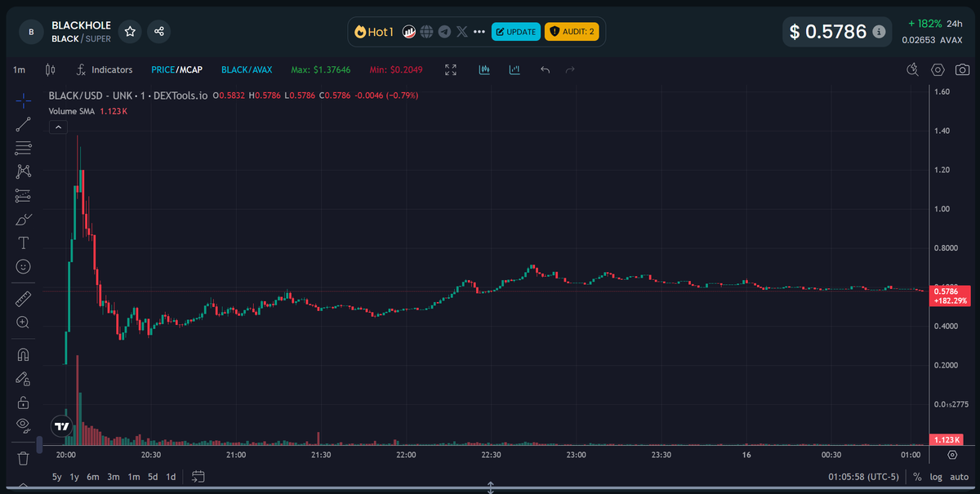This screenshot has width=980, height=494.
Task: Select the Fibonacci retracement tool
Action: click(24, 148)
